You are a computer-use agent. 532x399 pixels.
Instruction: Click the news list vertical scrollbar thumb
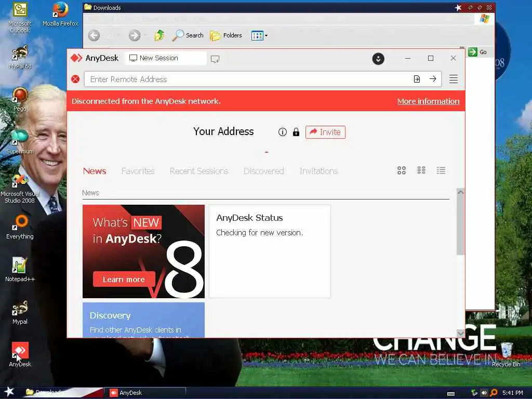(460, 225)
